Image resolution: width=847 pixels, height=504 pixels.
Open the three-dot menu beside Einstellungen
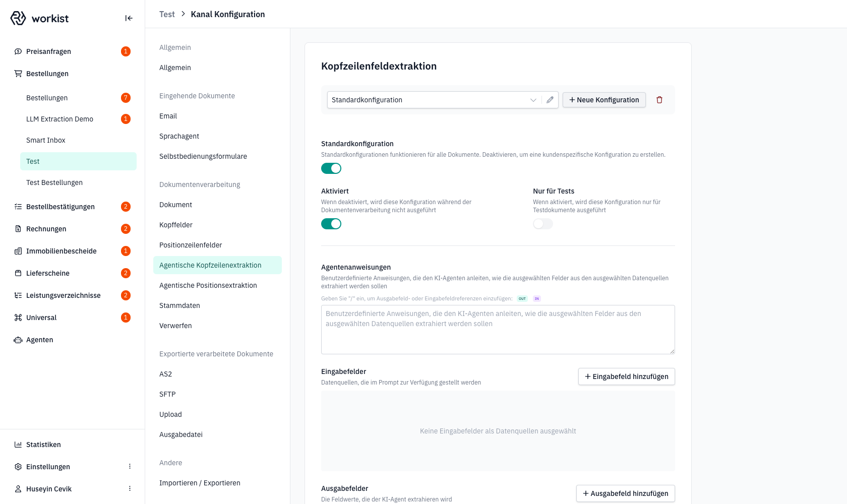click(x=130, y=467)
